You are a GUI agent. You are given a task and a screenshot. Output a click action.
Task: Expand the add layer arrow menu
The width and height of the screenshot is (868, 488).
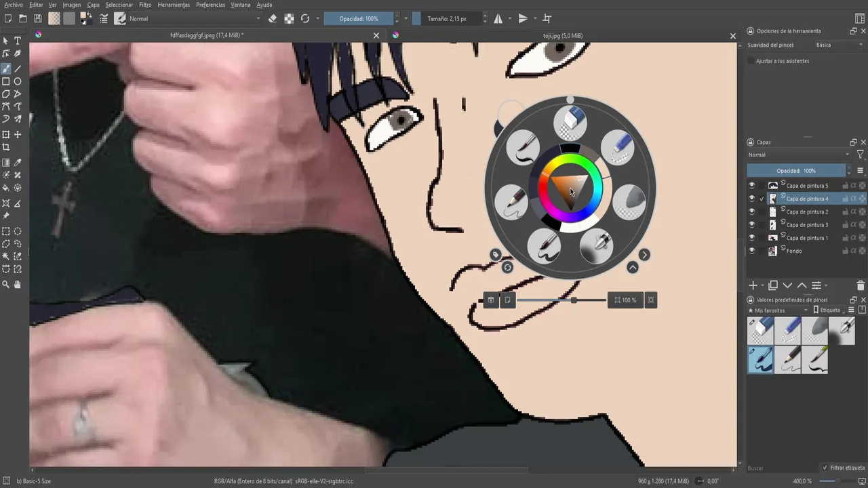pos(762,285)
